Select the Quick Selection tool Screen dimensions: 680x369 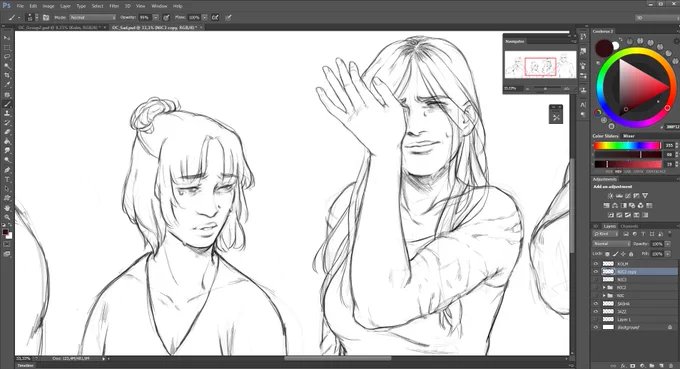point(7,66)
